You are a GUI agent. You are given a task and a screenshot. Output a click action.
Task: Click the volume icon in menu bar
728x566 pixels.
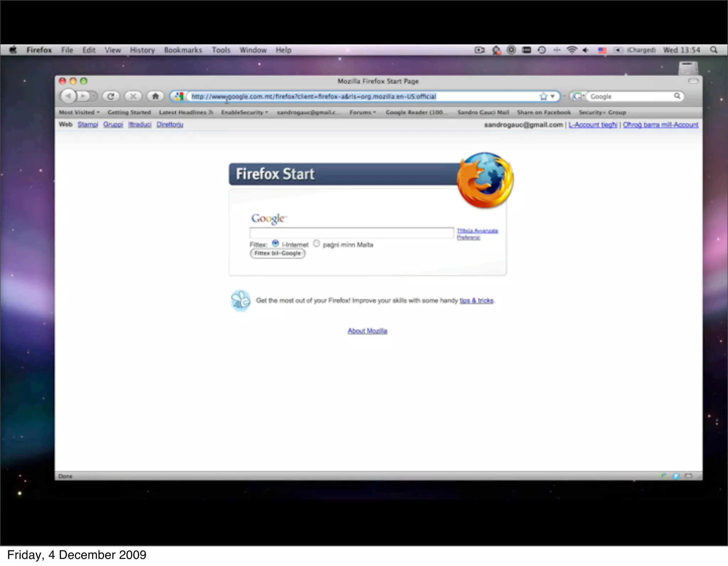click(x=585, y=50)
